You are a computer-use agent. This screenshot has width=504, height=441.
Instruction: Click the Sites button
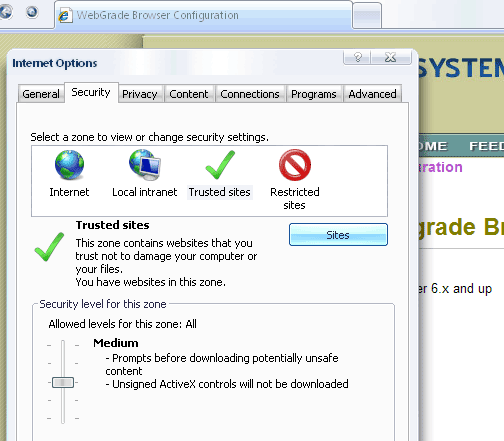point(338,235)
